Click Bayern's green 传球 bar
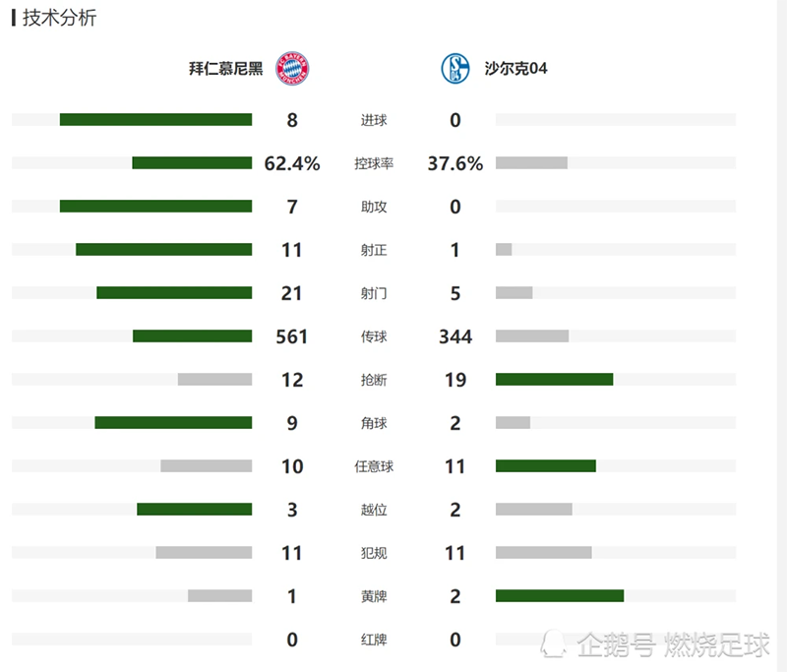Screen dimensions: 787x672 [192, 336]
